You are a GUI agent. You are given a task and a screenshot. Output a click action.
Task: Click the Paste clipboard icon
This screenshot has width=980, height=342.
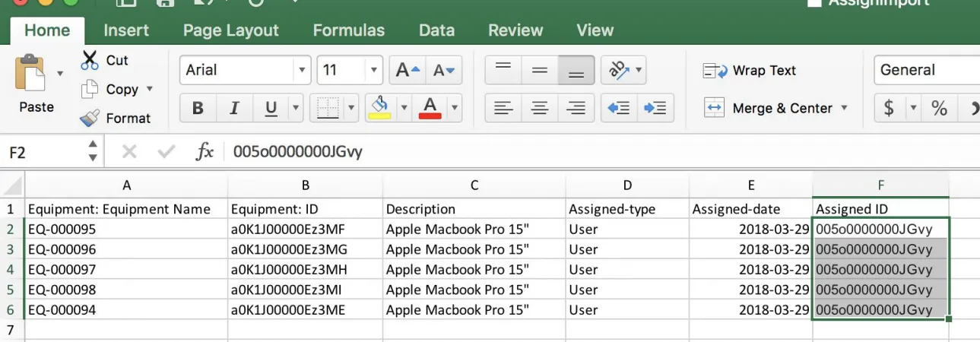tap(30, 74)
